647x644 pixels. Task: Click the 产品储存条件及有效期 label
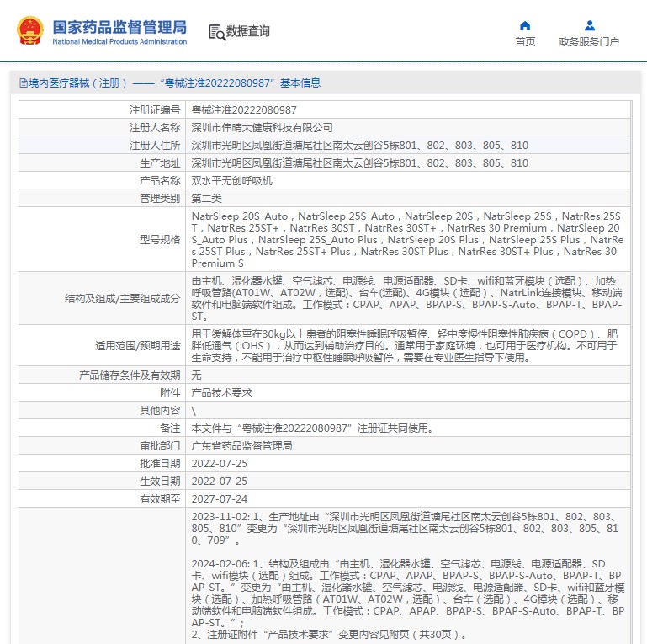tap(130, 375)
